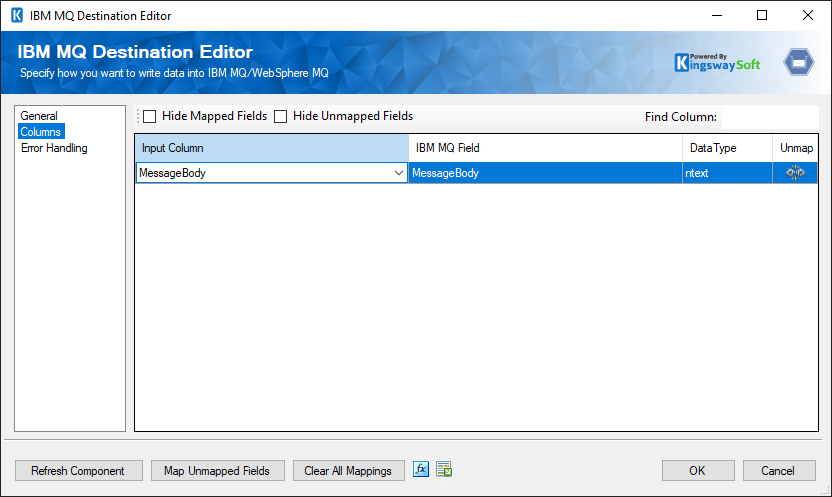
Task: Click the spreadsheet mapping icon beside fx
Action: (444, 469)
